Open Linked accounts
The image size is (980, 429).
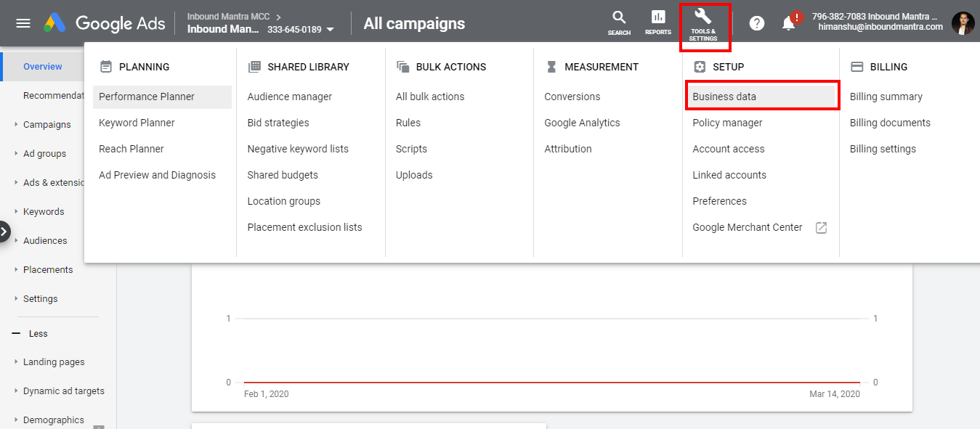729,175
